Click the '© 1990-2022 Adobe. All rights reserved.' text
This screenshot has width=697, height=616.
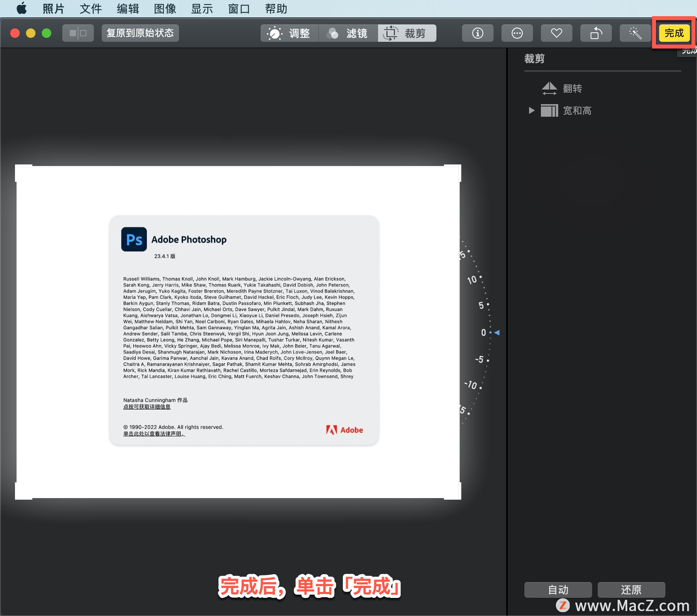tap(173, 427)
